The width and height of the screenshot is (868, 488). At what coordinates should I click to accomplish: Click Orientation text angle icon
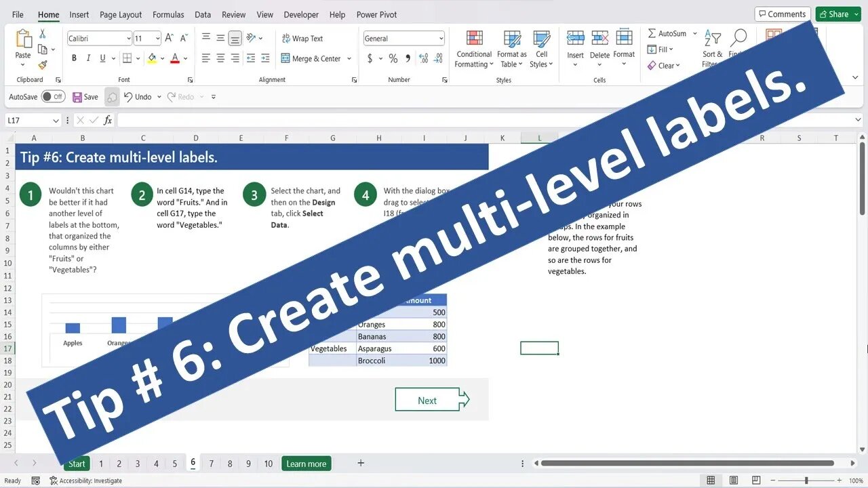coord(252,39)
